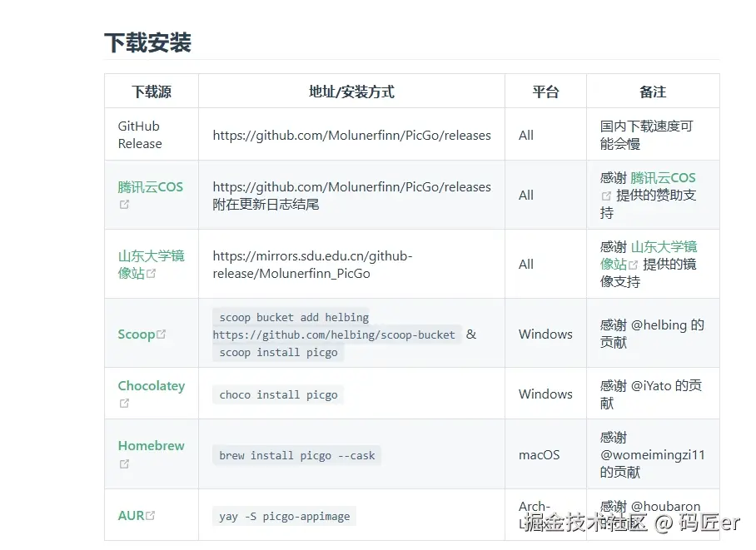The width and height of the screenshot is (756, 550).
Task: Click the 国内下载速度可能会慢 remark
Action: click(x=647, y=135)
